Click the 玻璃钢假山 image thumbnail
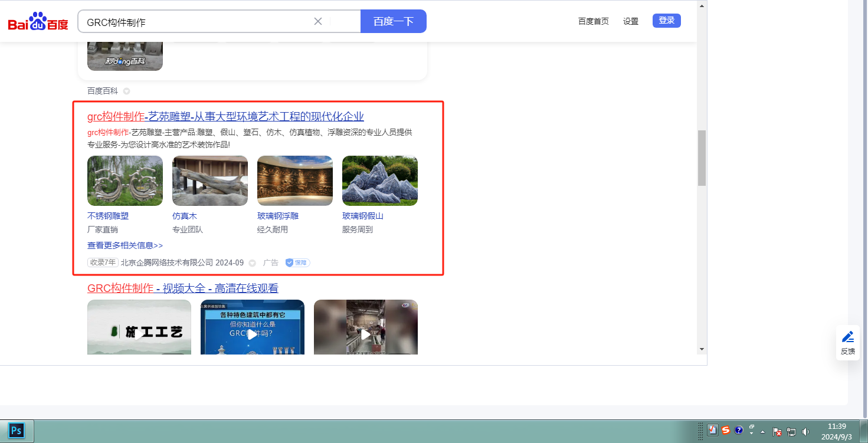The image size is (868, 443). [380, 181]
